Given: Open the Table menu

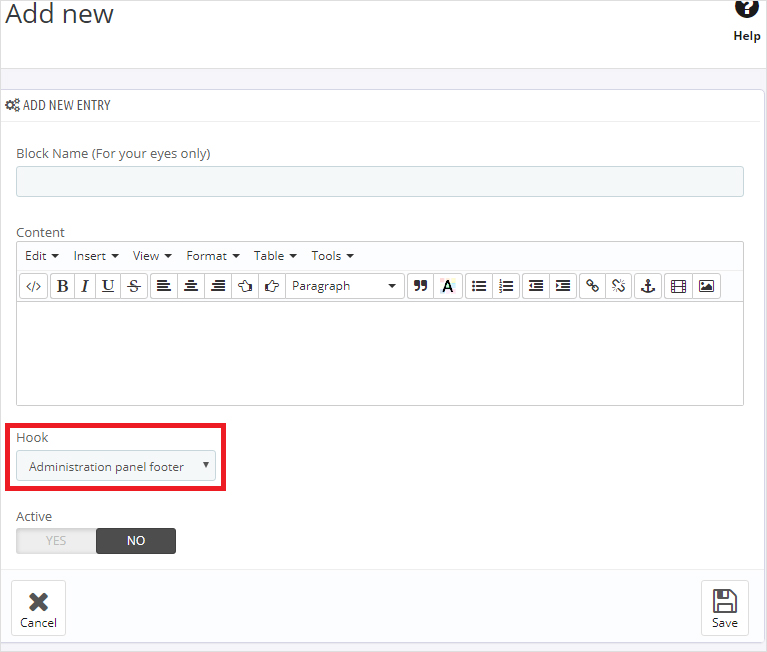Looking at the screenshot, I should 274,256.
